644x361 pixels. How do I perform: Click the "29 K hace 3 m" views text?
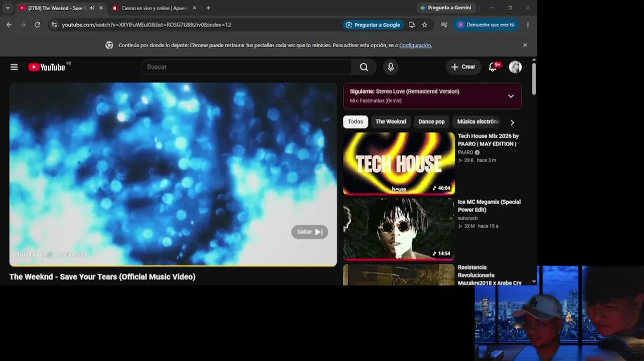(x=477, y=160)
